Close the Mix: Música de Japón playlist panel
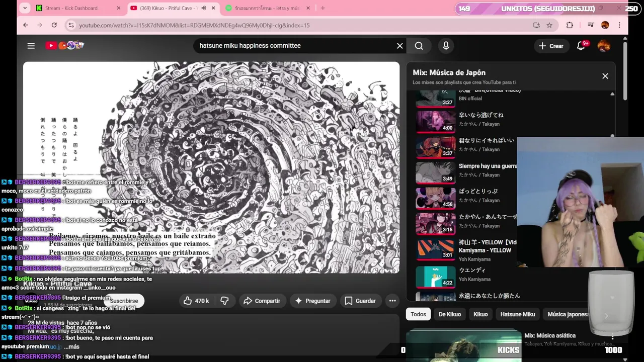This screenshot has height=362, width=644. pyautogui.click(x=605, y=76)
